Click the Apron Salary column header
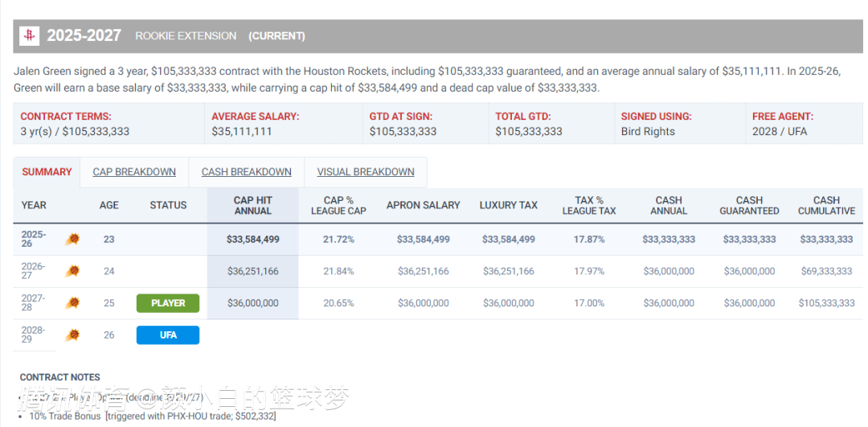868x427 pixels. pos(423,205)
